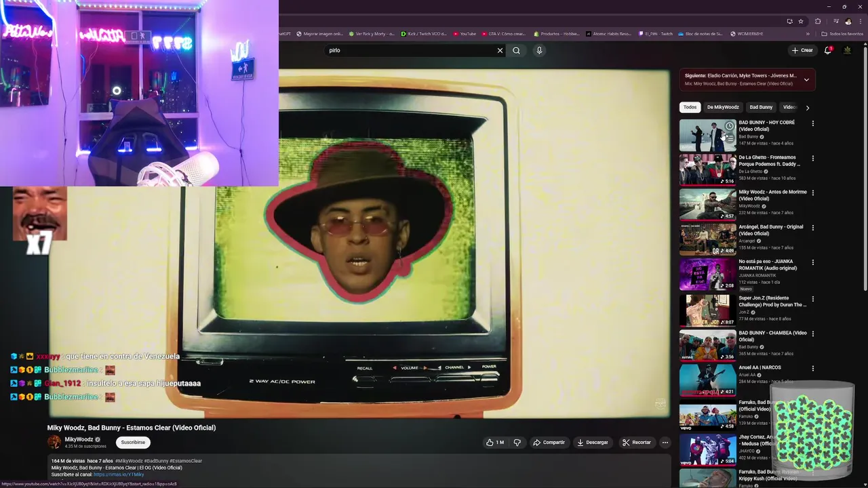This screenshot has height=488, width=868.
Task: Open the YouTube account avatar menu
Action: [848, 50]
